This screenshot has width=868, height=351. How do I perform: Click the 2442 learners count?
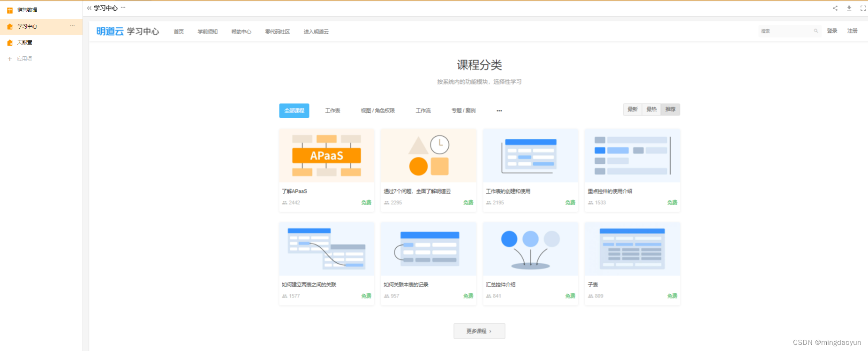[x=294, y=203]
